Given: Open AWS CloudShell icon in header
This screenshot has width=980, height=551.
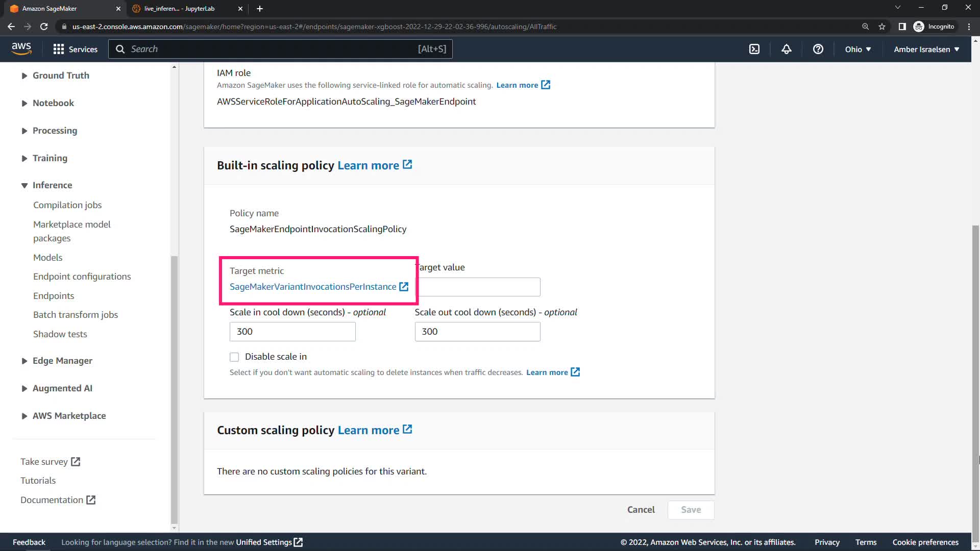Looking at the screenshot, I should [x=754, y=49].
